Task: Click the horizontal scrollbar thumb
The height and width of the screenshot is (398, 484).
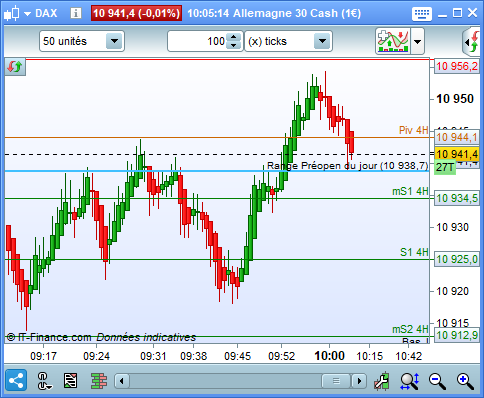Action: [x=336, y=381]
